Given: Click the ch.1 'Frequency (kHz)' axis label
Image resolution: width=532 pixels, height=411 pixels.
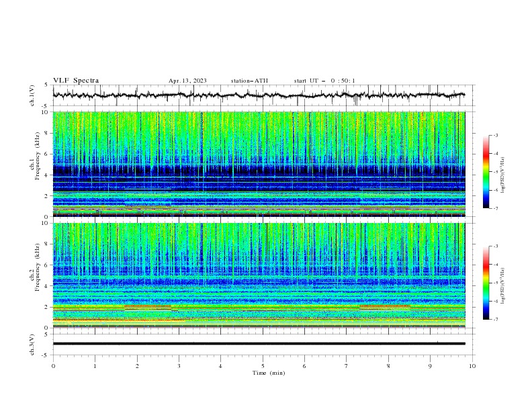Looking at the screenshot, I should tap(37, 156).
